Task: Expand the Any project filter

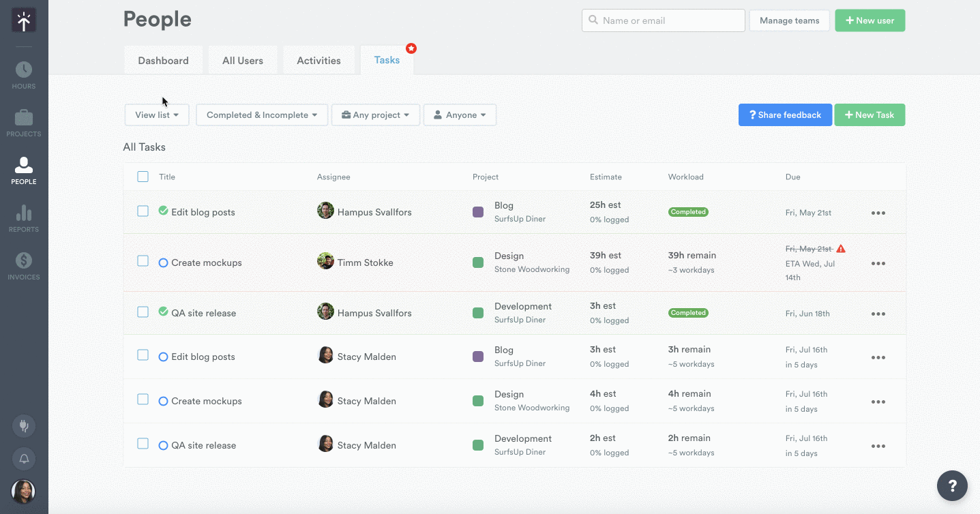Action: [x=376, y=115]
